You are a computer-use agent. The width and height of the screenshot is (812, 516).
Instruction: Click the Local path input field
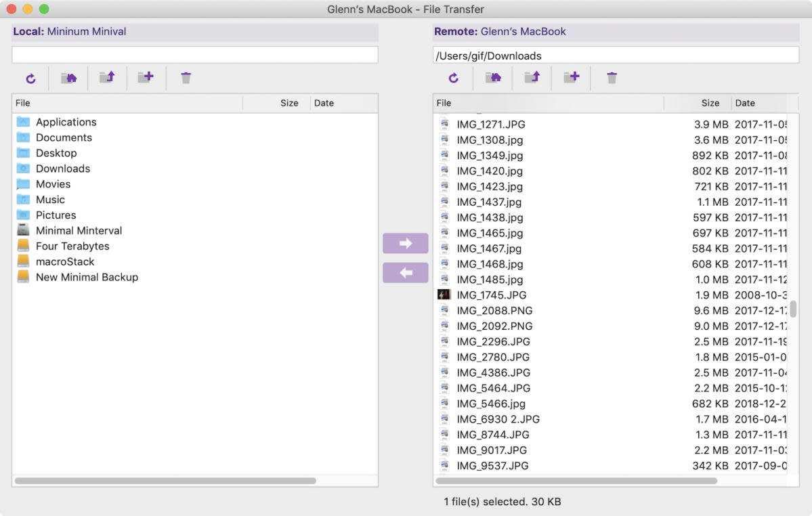(195, 55)
